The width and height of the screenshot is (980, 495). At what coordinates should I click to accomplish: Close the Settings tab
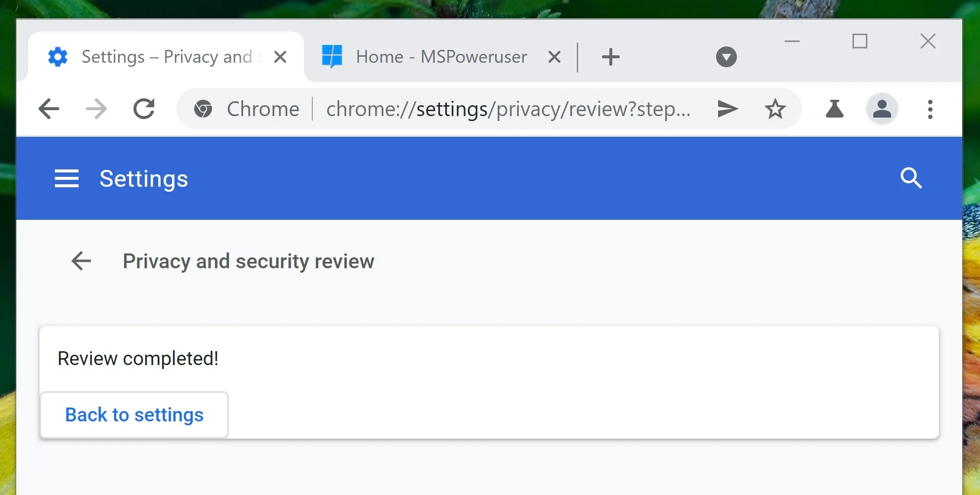[280, 57]
